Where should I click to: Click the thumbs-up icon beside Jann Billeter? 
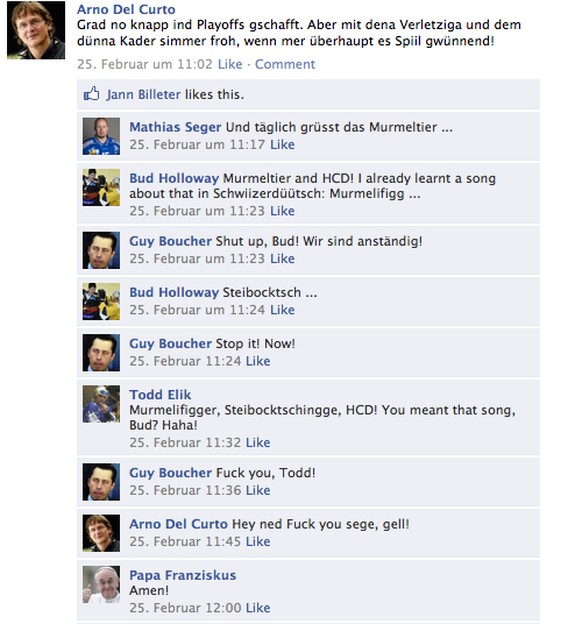coord(91,94)
